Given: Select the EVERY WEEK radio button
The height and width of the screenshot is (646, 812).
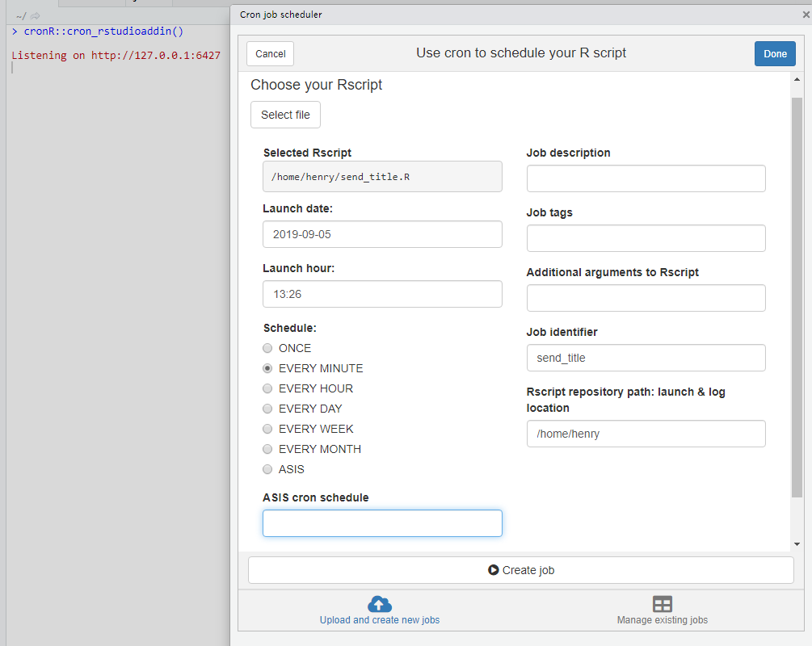Looking at the screenshot, I should [x=267, y=429].
